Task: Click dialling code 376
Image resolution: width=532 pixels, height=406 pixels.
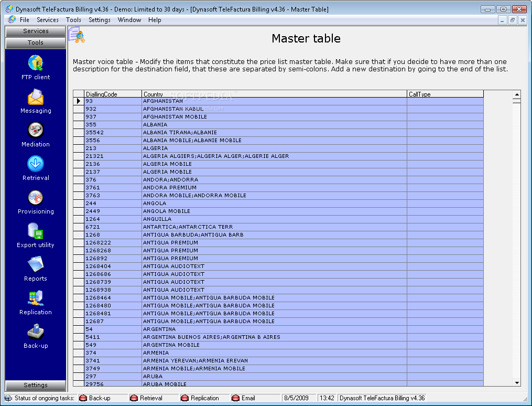Action: pos(113,179)
